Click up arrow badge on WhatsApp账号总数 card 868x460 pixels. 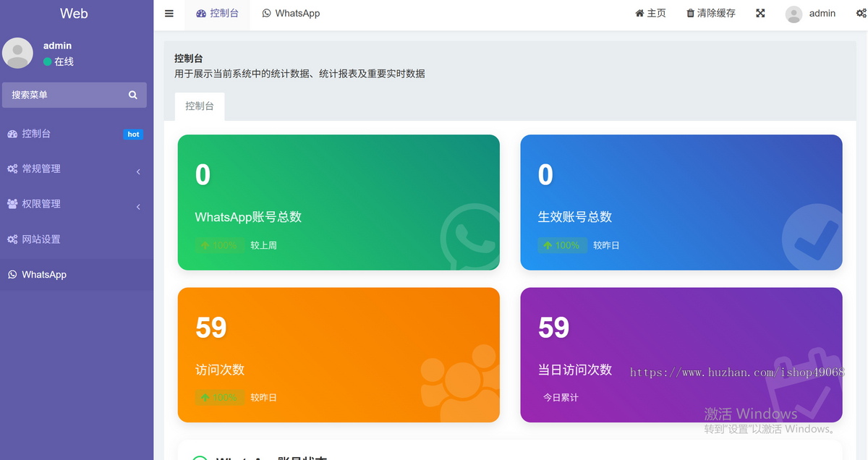[219, 245]
